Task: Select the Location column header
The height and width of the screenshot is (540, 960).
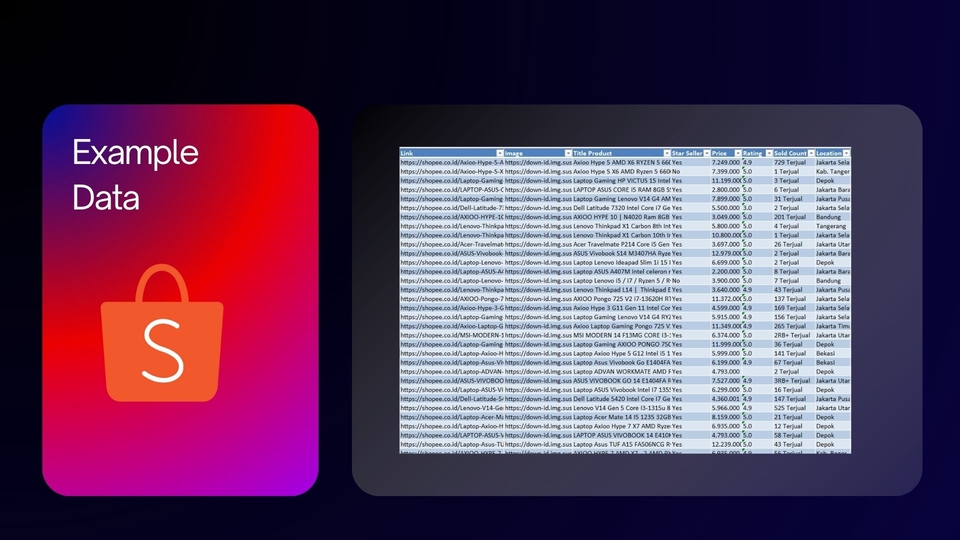Action: (829, 153)
